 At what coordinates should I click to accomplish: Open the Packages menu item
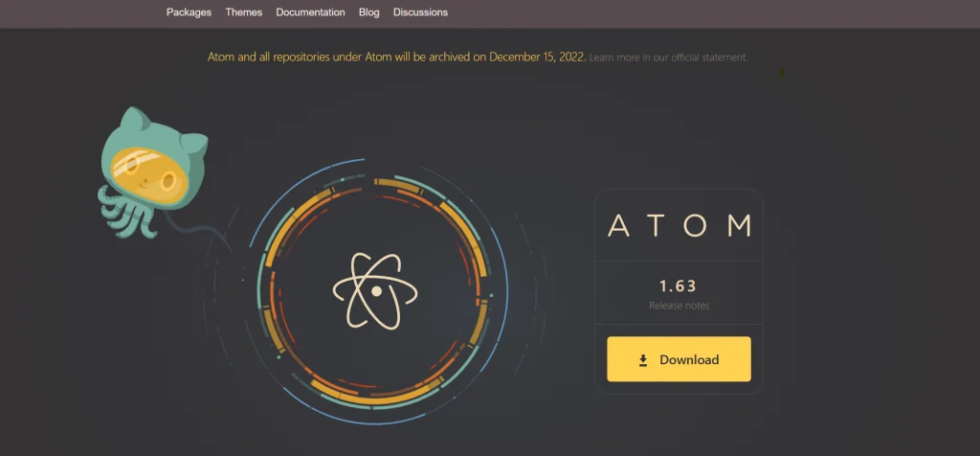click(188, 12)
